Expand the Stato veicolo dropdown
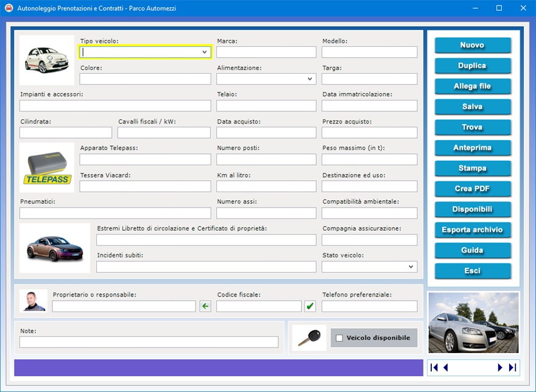This screenshot has width=536, height=392. click(411, 267)
